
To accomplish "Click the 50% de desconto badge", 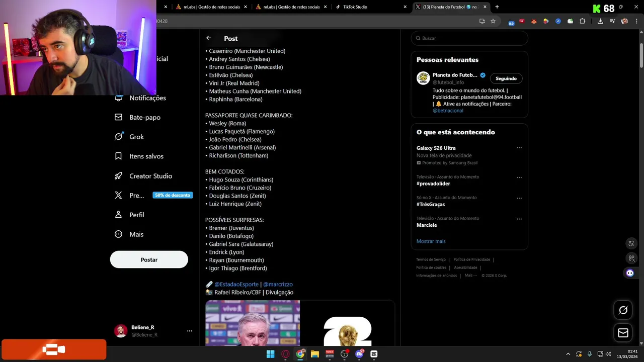I will point(173,195).
